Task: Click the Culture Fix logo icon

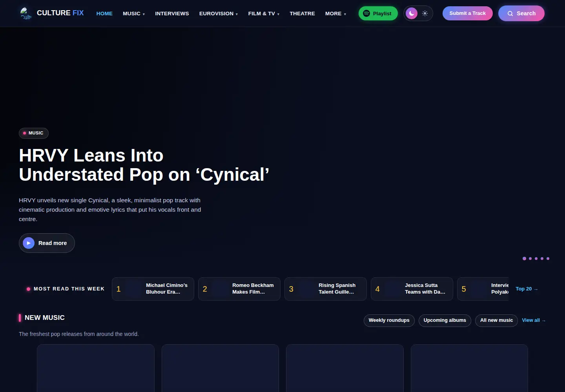Action: [26, 13]
